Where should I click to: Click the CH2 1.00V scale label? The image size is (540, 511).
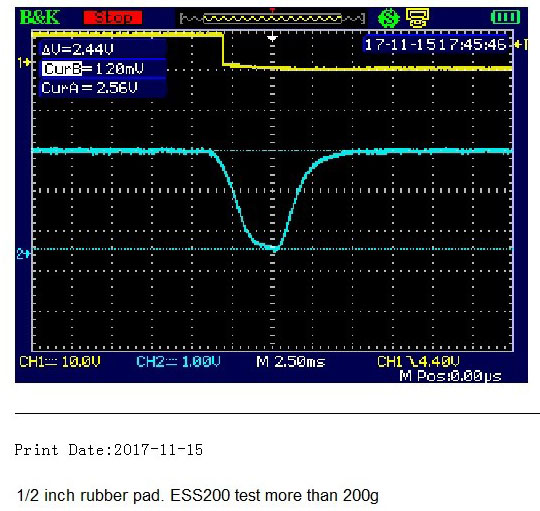click(178, 362)
